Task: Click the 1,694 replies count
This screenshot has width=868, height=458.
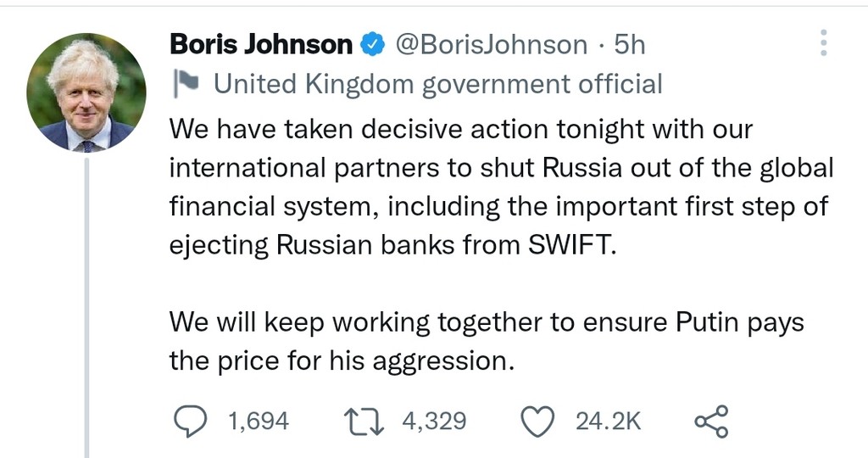Action: click(258, 421)
